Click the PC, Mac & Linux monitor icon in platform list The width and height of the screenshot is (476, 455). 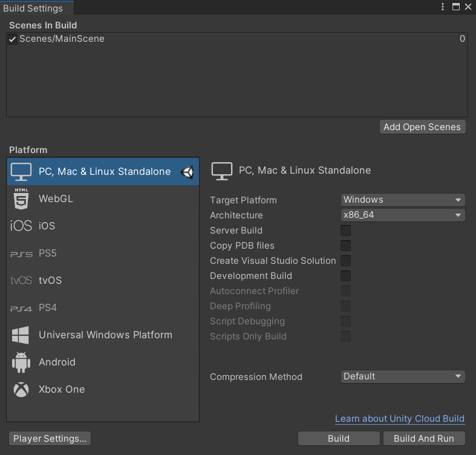(x=21, y=172)
